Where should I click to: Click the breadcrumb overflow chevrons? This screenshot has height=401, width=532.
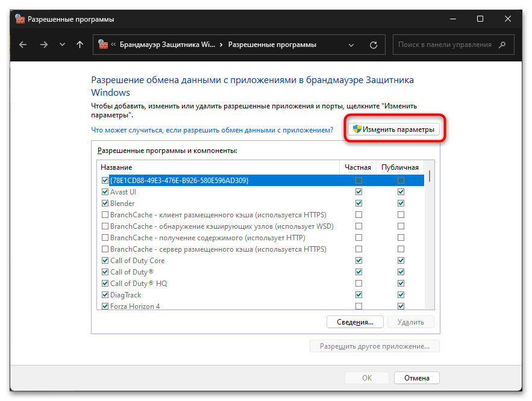coord(113,45)
